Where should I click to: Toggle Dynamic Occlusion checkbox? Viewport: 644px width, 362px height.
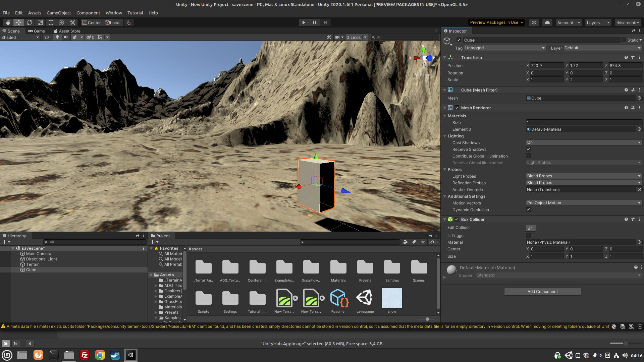pos(528,209)
